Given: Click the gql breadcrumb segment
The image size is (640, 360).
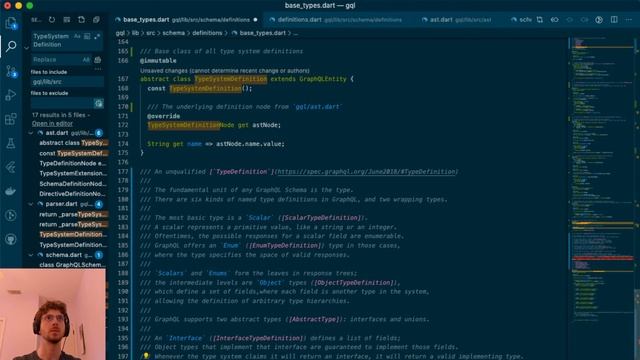Looking at the screenshot, I should [120, 33].
